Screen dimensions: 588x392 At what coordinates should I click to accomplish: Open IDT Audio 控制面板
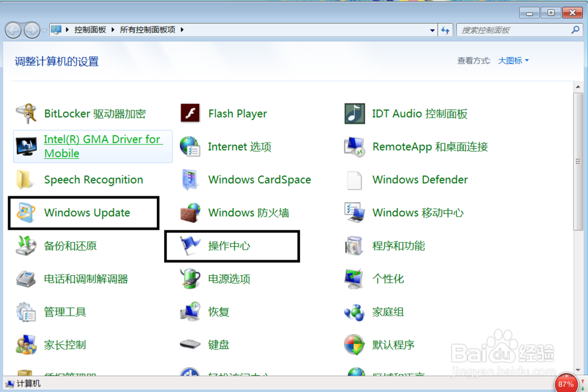pos(419,113)
